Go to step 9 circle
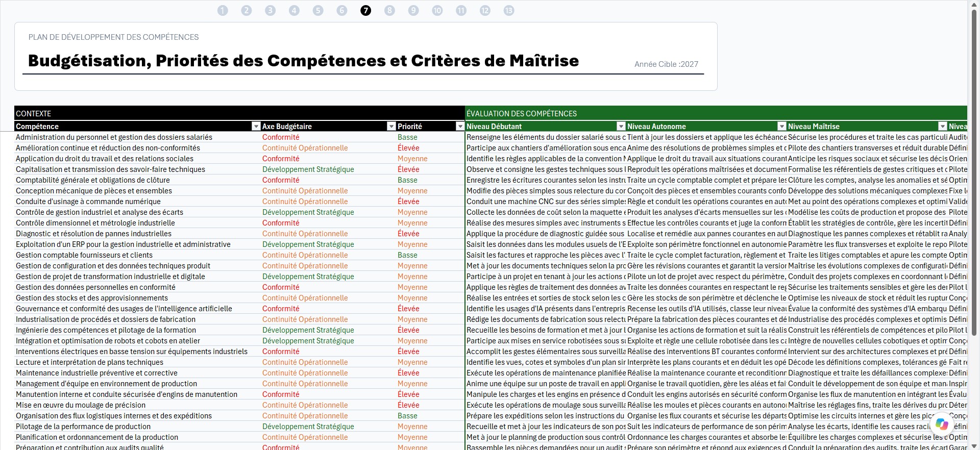 [413, 10]
